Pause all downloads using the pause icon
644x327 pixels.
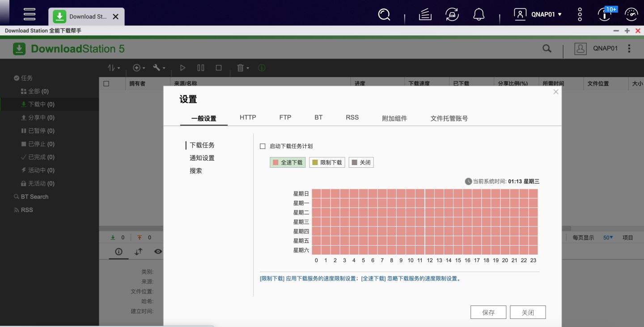pyautogui.click(x=200, y=68)
